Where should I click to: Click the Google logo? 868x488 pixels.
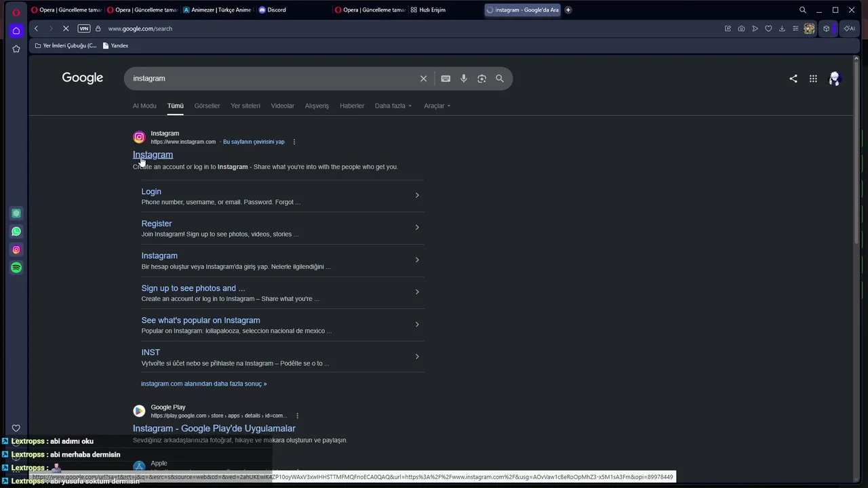[x=83, y=78]
